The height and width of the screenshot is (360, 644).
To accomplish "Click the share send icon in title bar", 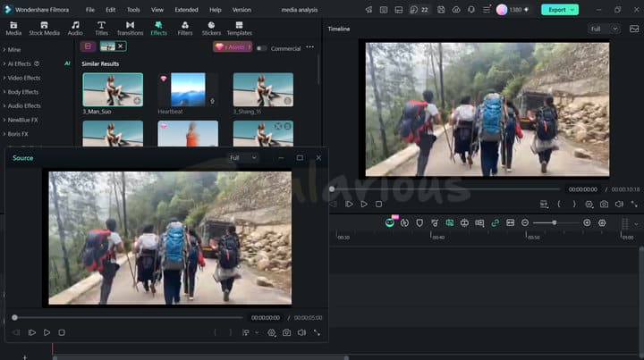I will point(369,10).
